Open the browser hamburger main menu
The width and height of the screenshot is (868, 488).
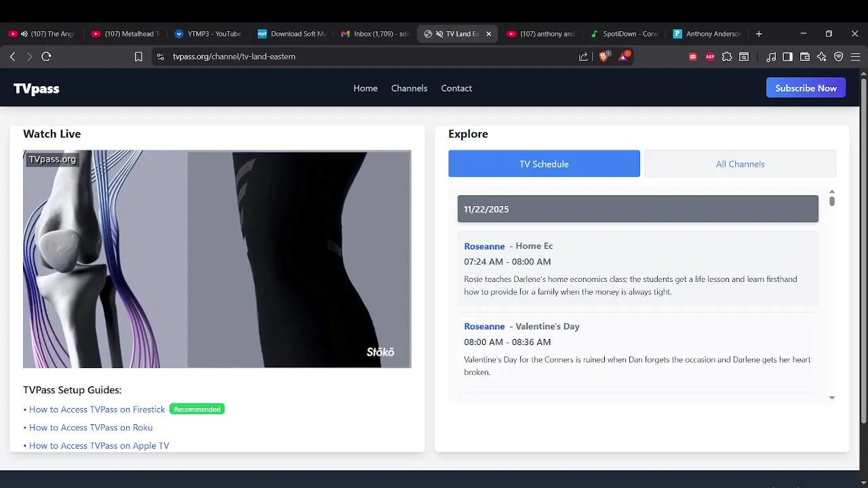(856, 57)
